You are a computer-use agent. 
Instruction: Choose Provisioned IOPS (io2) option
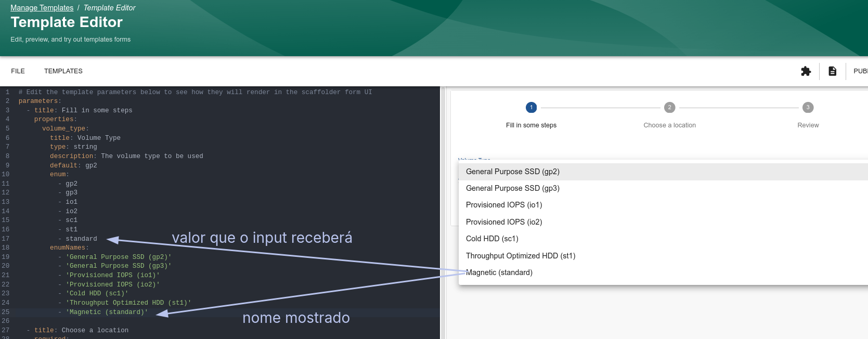504,222
